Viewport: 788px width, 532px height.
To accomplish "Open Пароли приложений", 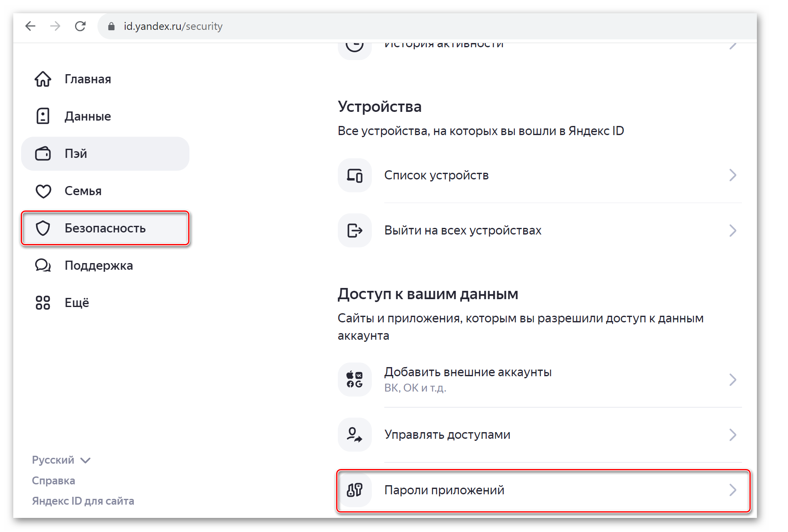I will pos(543,491).
